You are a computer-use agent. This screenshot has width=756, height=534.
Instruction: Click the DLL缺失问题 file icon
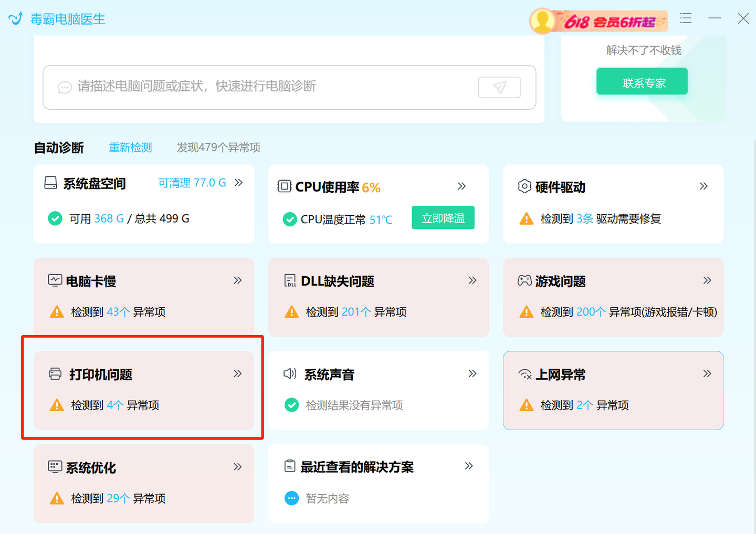pos(290,280)
